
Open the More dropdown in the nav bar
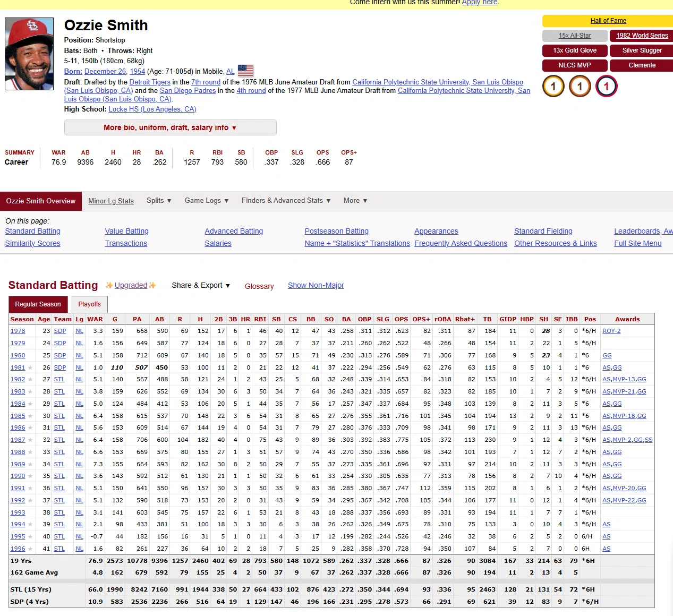(355, 201)
